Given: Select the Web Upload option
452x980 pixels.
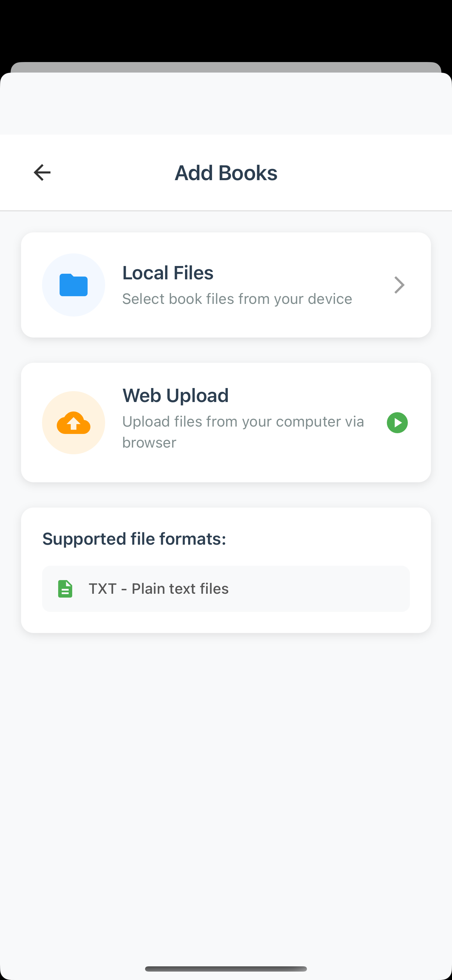Looking at the screenshot, I should [x=226, y=423].
